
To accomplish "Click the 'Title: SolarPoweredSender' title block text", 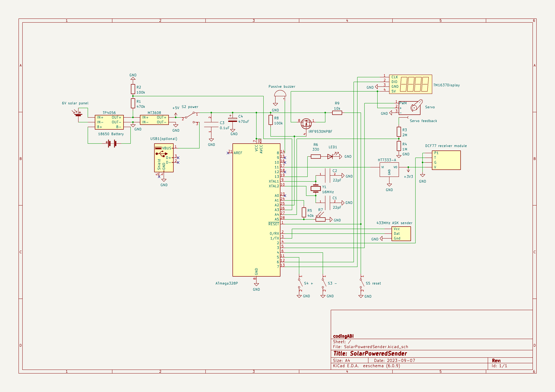I will tap(370, 354).
